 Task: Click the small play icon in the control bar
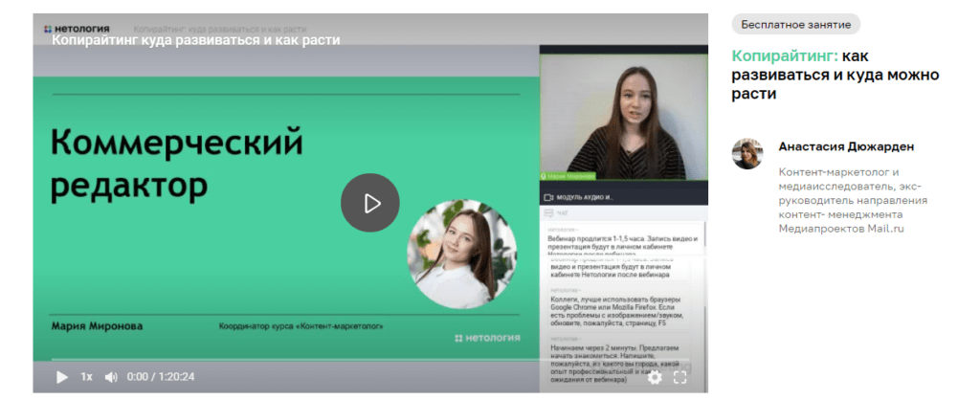pyautogui.click(x=62, y=377)
